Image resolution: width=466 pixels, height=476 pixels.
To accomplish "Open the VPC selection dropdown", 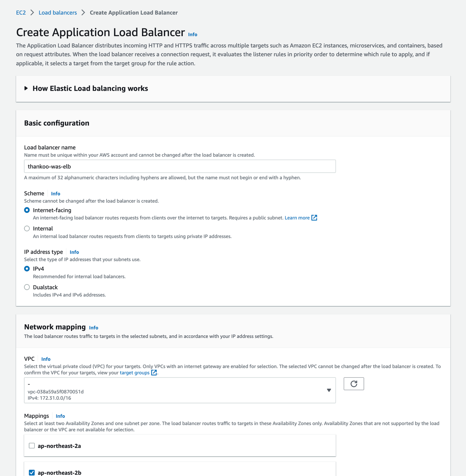I will click(x=180, y=390).
